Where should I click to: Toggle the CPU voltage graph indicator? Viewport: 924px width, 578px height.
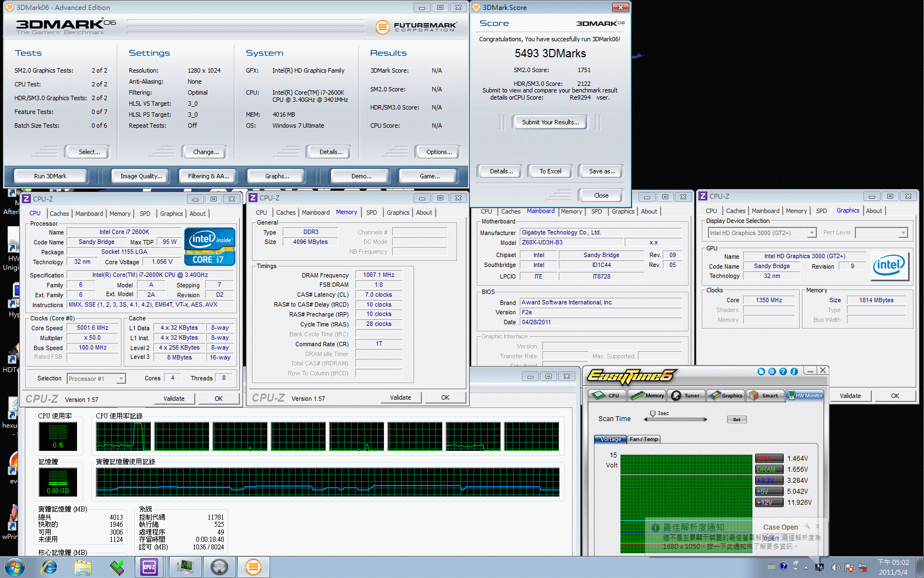click(769, 458)
